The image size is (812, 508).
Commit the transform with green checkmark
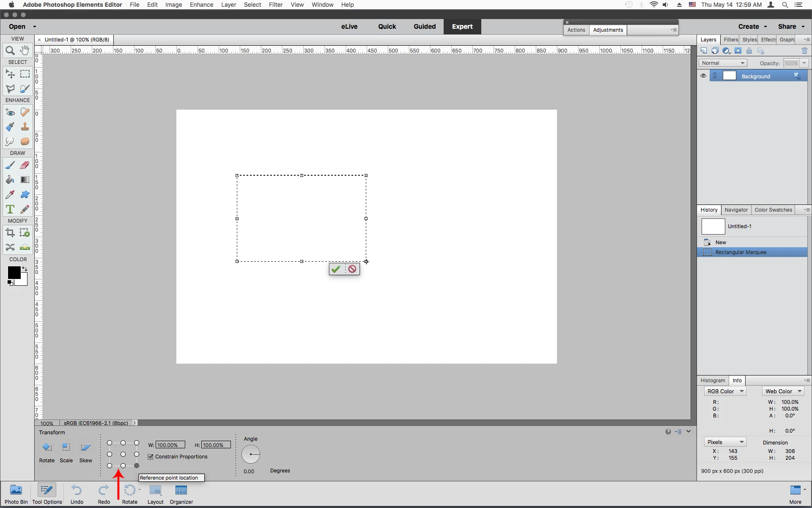tap(336, 269)
